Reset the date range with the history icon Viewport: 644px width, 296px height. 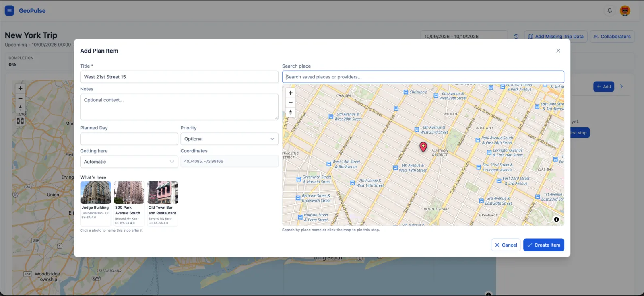pos(516,36)
